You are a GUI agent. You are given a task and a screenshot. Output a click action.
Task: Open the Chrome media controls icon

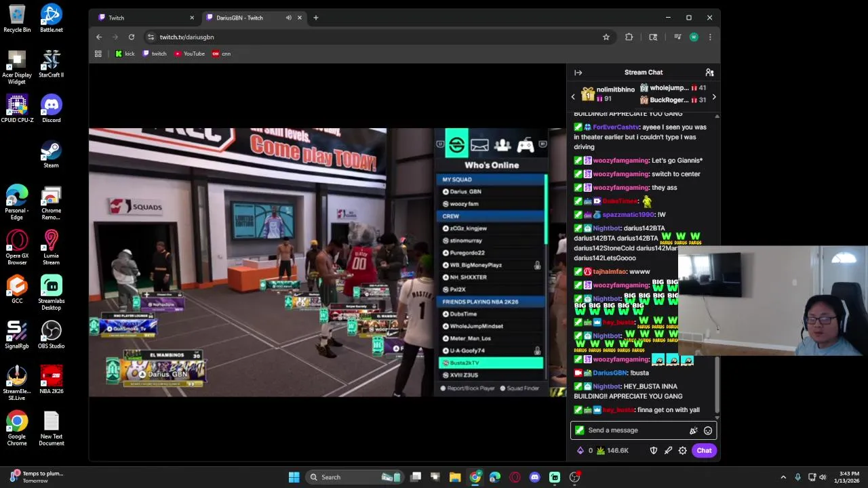coord(677,37)
